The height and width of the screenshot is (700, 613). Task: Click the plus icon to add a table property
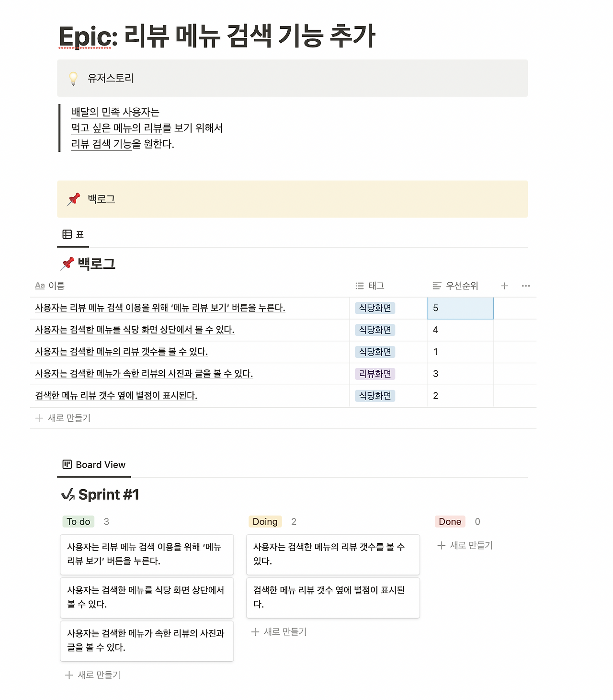tap(504, 286)
